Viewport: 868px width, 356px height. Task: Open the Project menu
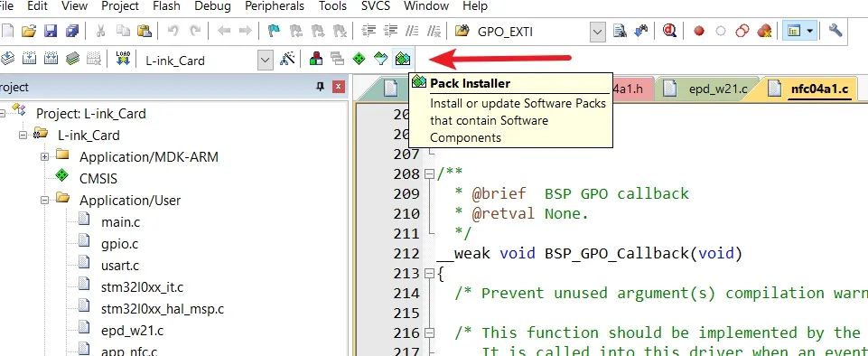click(x=119, y=6)
